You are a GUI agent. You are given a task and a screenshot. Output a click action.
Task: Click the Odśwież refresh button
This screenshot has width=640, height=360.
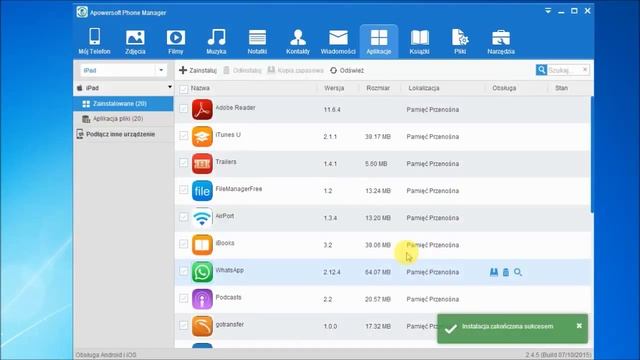[x=347, y=70]
